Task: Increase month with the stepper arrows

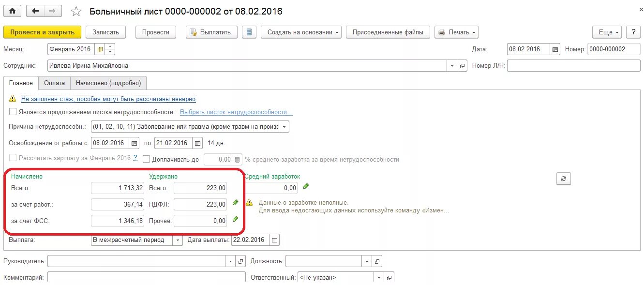Action: (110, 47)
